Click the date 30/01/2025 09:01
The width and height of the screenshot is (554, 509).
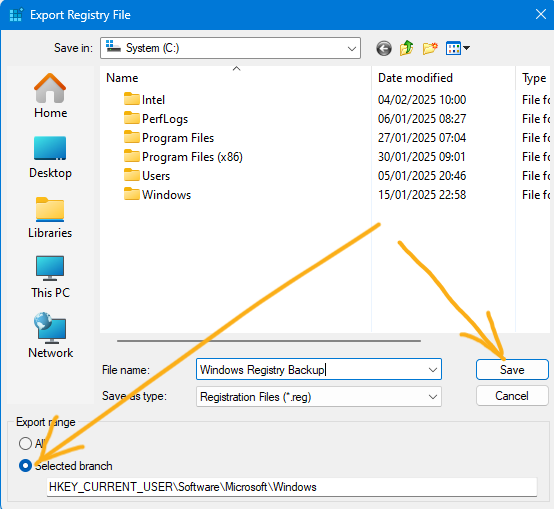pyautogui.click(x=422, y=156)
